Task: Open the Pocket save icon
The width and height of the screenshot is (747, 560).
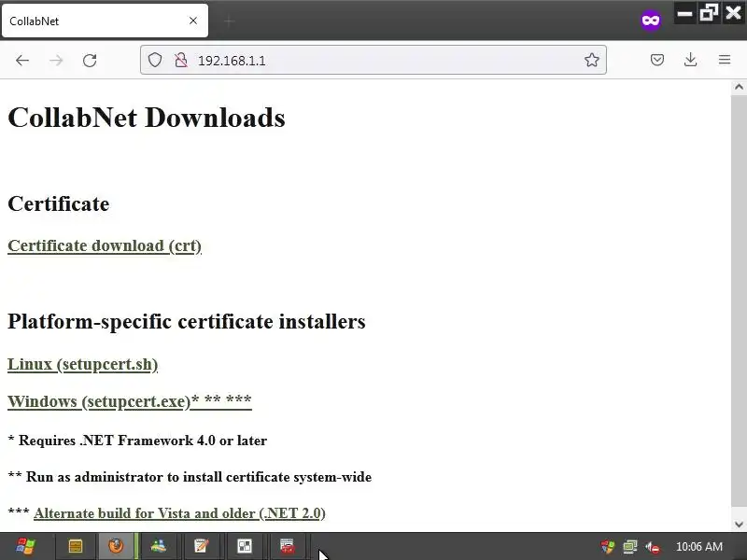Action: coord(657,60)
